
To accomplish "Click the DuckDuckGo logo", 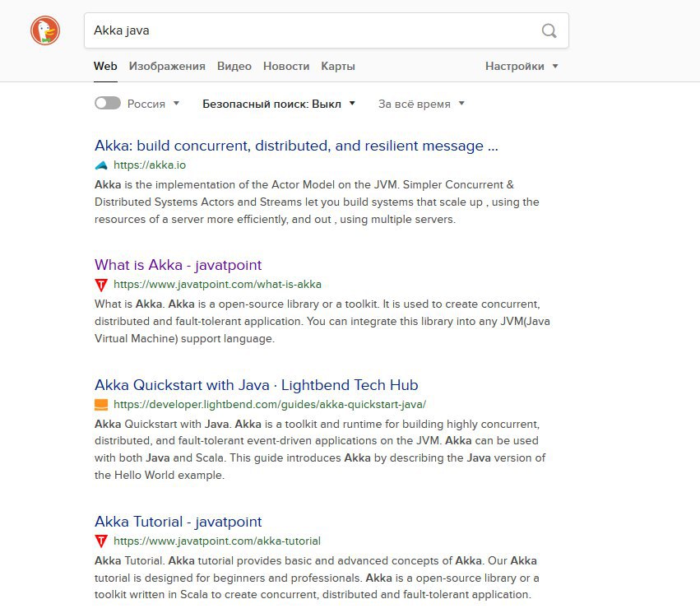I will (45, 30).
